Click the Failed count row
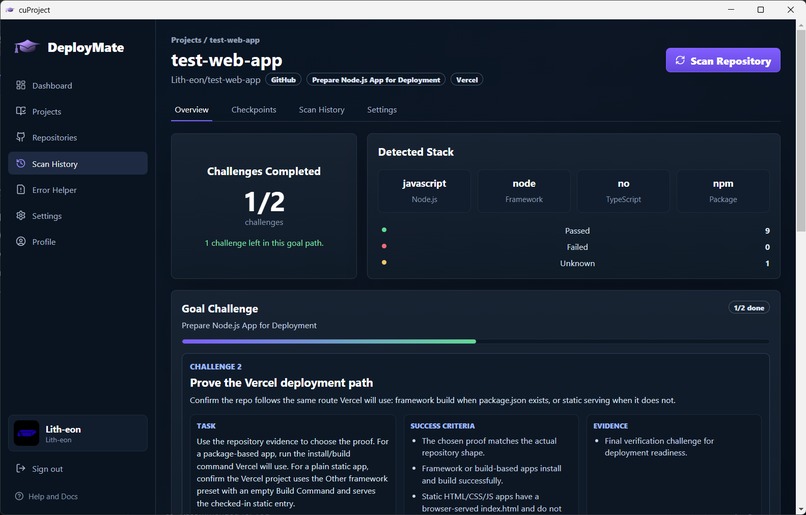Screen dimensions: 806x515 click(x=574, y=247)
